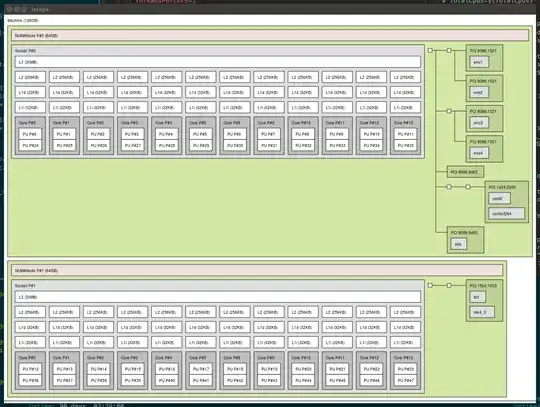Pick the PU P#15 box
This screenshot has height=407, width=540.
[133, 369]
